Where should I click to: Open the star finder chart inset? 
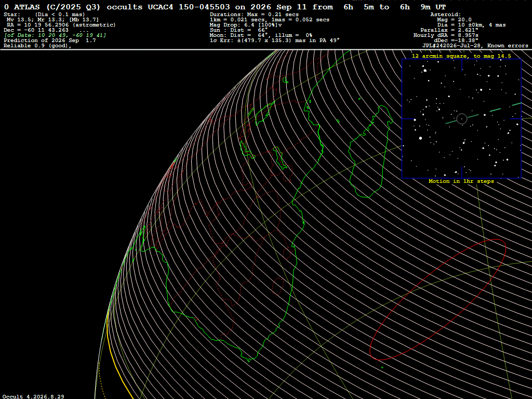coord(461,118)
